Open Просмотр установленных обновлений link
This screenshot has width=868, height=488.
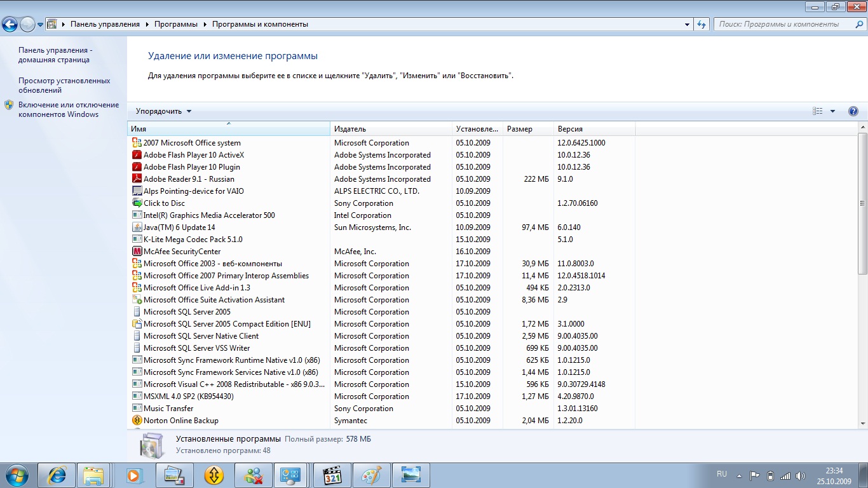(x=64, y=86)
